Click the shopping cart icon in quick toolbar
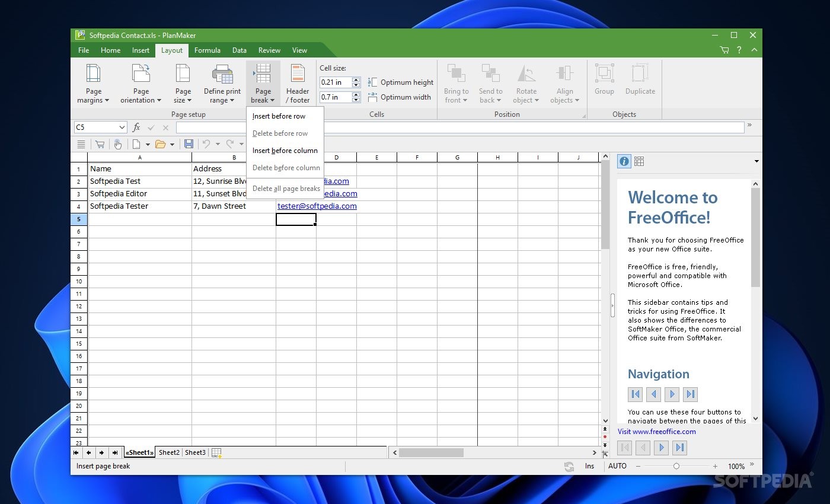830x504 pixels. [100, 144]
